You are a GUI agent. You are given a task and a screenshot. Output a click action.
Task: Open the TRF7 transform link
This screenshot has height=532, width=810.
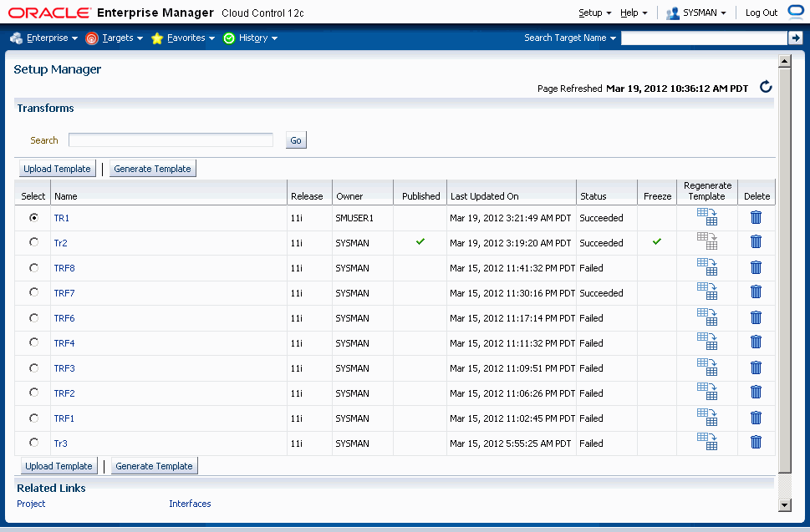[x=64, y=293]
